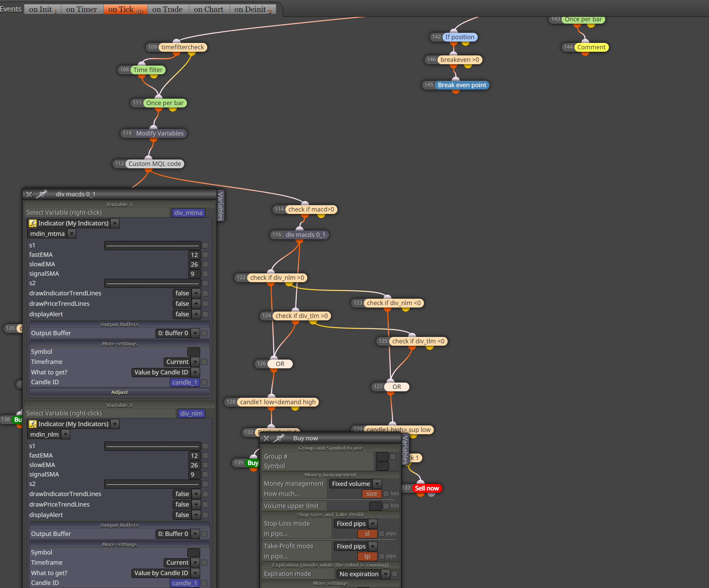Click the size value in How much
Image resolution: width=709 pixels, height=588 pixels.
[x=372, y=494]
